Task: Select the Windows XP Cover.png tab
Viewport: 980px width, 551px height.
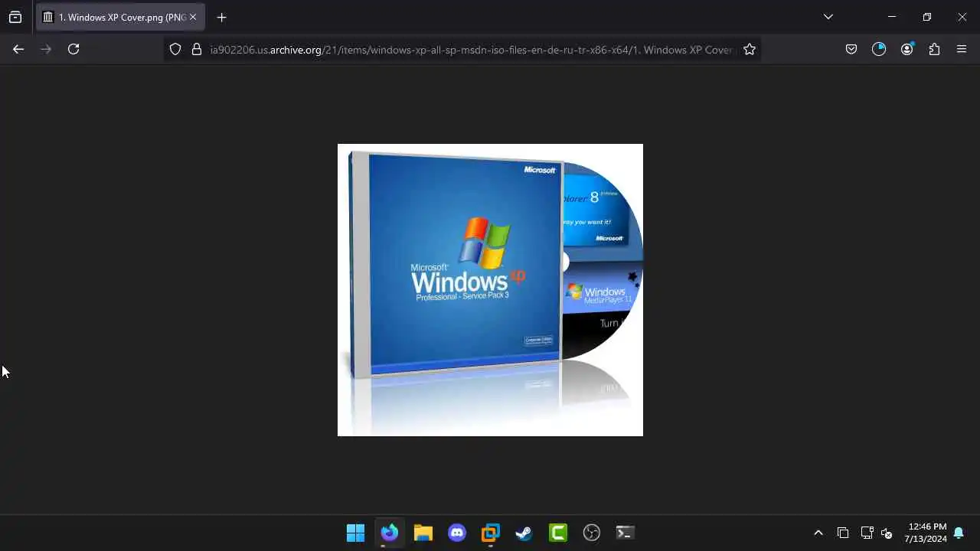Action: [x=120, y=17]
